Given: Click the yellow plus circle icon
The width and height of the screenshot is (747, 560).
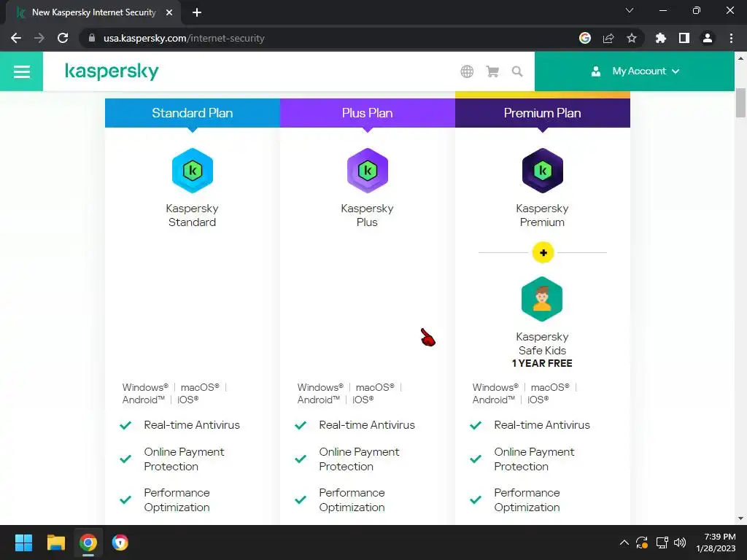Looking at the screenshot, I should click(x=543, y=252).
